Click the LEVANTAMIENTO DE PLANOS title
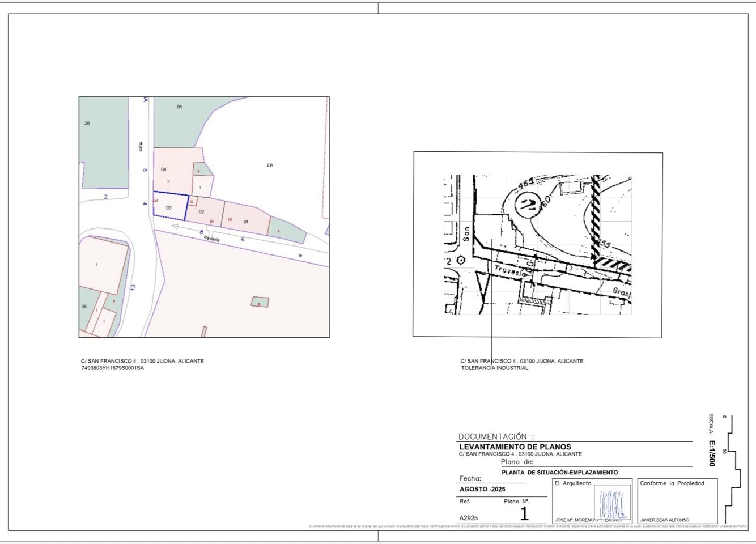The image size is (756, 544). point(515,447)
